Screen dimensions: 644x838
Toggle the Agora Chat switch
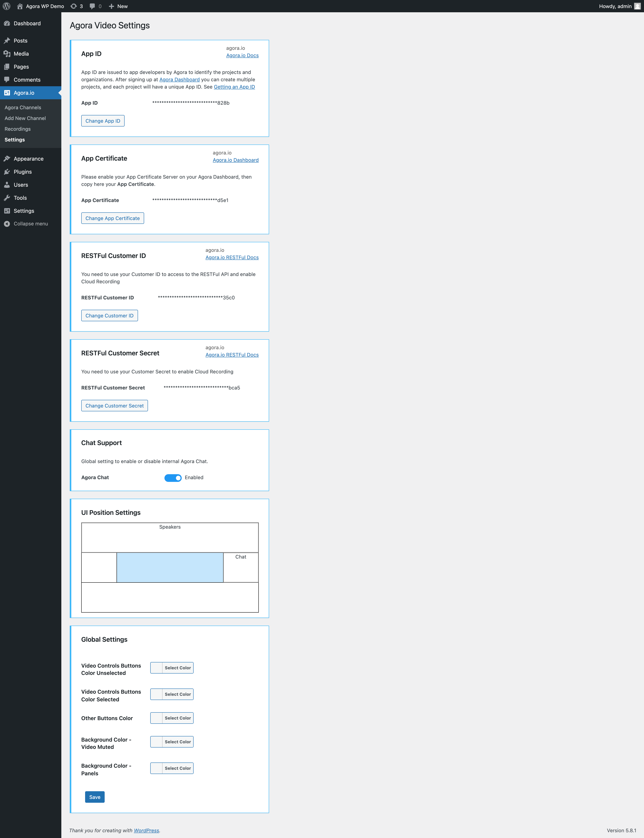coord(173,478)
